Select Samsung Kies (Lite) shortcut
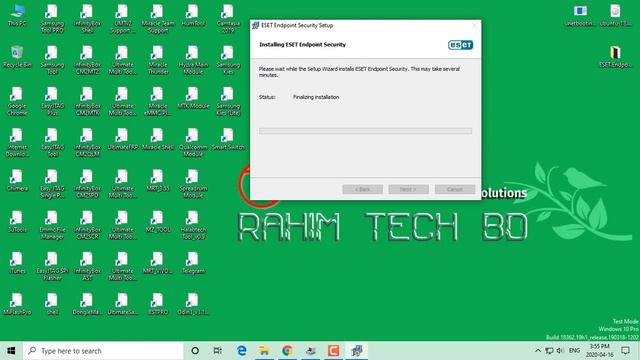This screenshot has width=640, height=360. point(228,101)
